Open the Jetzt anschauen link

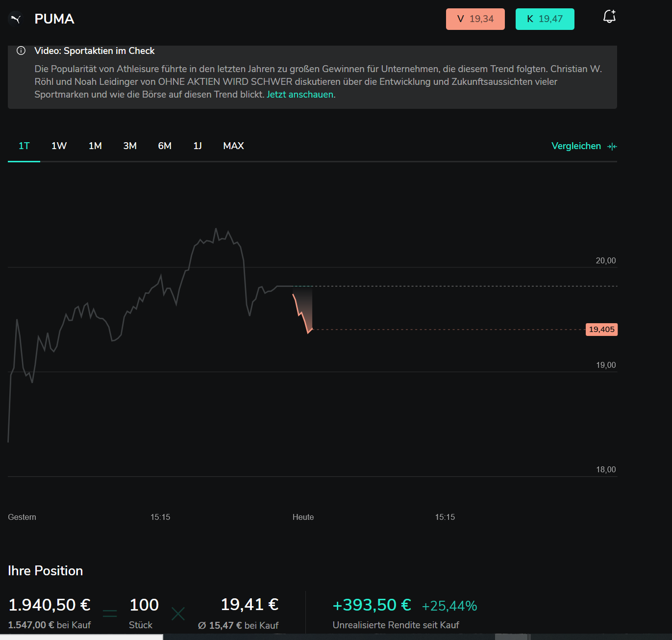tap(300, 95)
